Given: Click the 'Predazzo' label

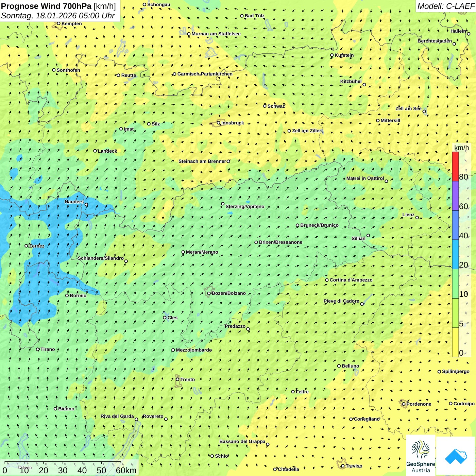Looking at the screenshot, I should 235,326.
